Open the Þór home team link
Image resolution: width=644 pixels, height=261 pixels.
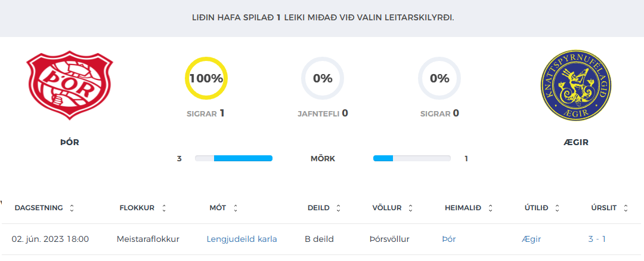[x=449, y=239]
